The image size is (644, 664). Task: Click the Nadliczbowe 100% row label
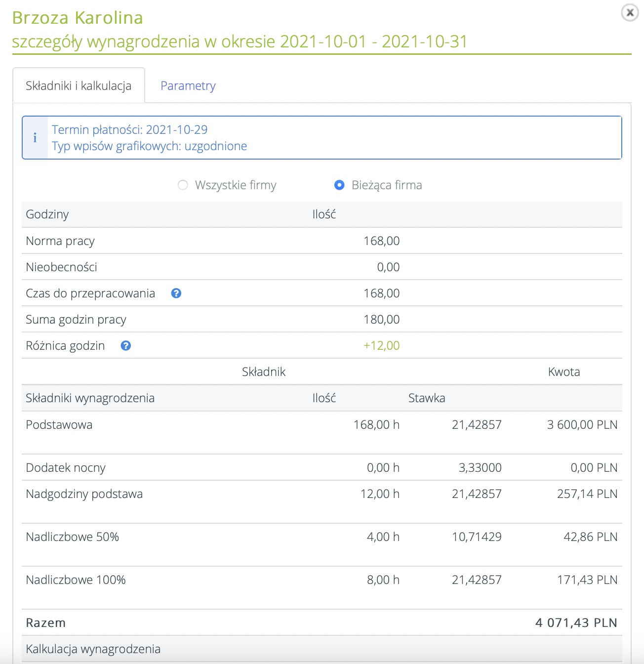76,580
